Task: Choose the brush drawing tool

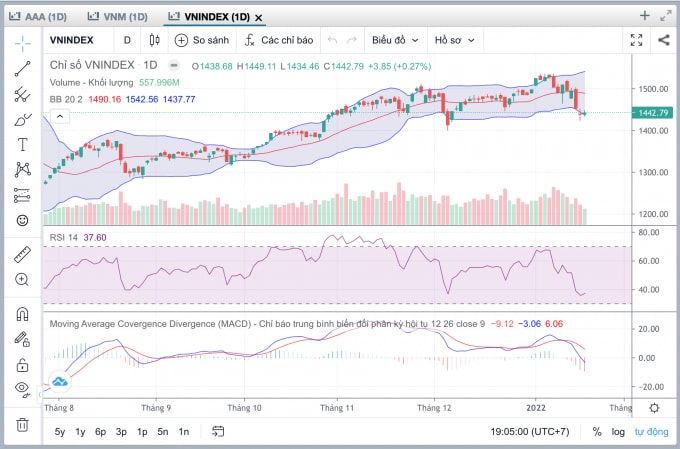Action: click(x=23, y=119)
